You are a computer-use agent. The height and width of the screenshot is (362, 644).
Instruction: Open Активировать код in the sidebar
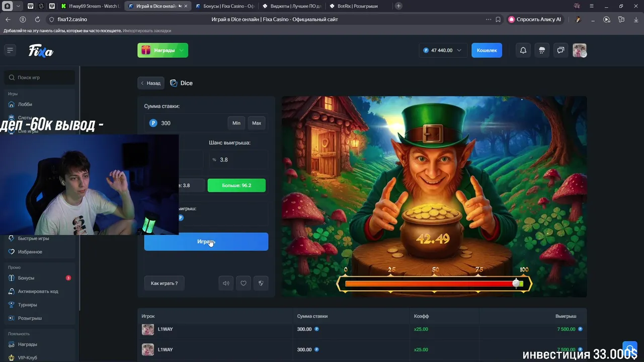[38, 291]
